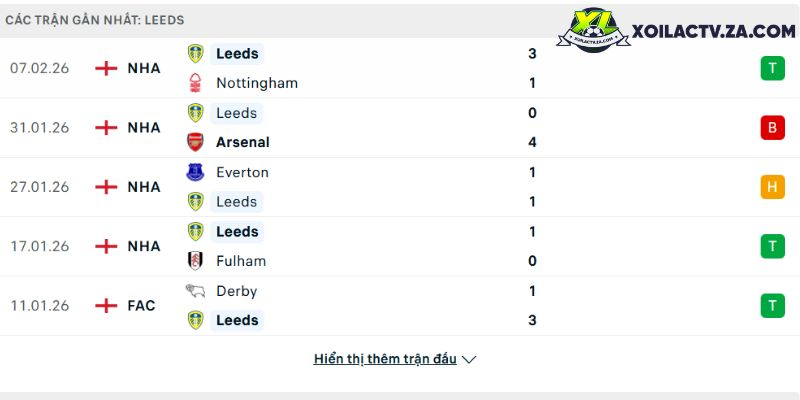Click the Nottingham Forest club crest
800x400 pixels.
click(x=196, y=83)
